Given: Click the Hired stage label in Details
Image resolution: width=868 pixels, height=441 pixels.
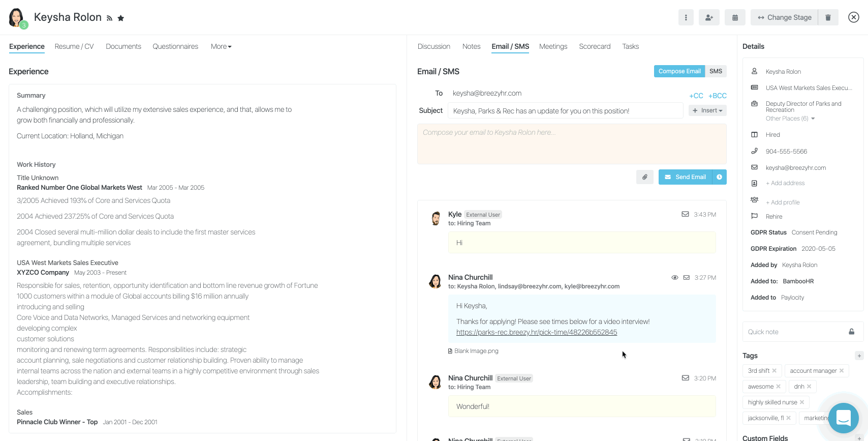Looking at the screenshot, I should (x=773, y=135).
